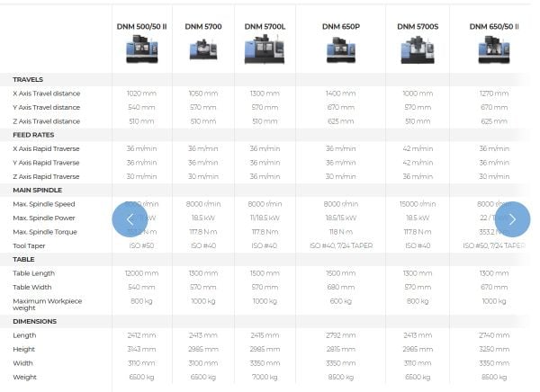The width and height of the screenshot is (540, 392).
Task: Click the 1050 mm X travel for DNM 5700
Action: [x=203, y=94]
